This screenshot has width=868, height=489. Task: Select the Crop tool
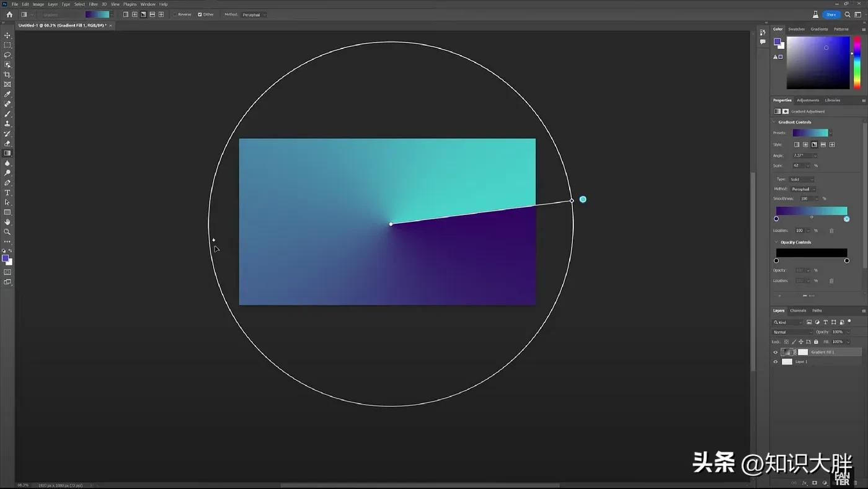(x=7, y=74)
